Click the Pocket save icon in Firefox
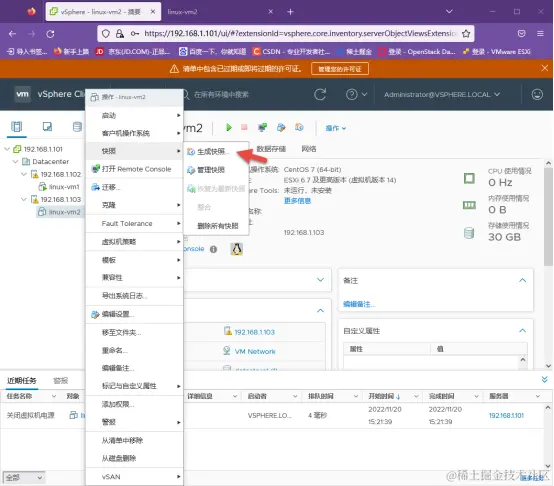Screen dimensions: 554x486 521,34
